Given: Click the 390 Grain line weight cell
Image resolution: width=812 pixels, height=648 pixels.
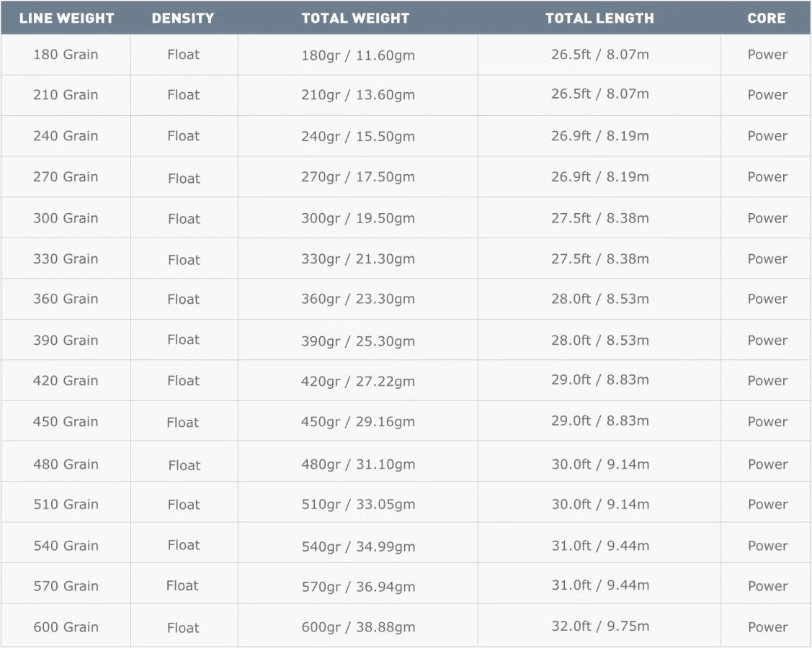Looking at the screenshot, I should 66,341.
